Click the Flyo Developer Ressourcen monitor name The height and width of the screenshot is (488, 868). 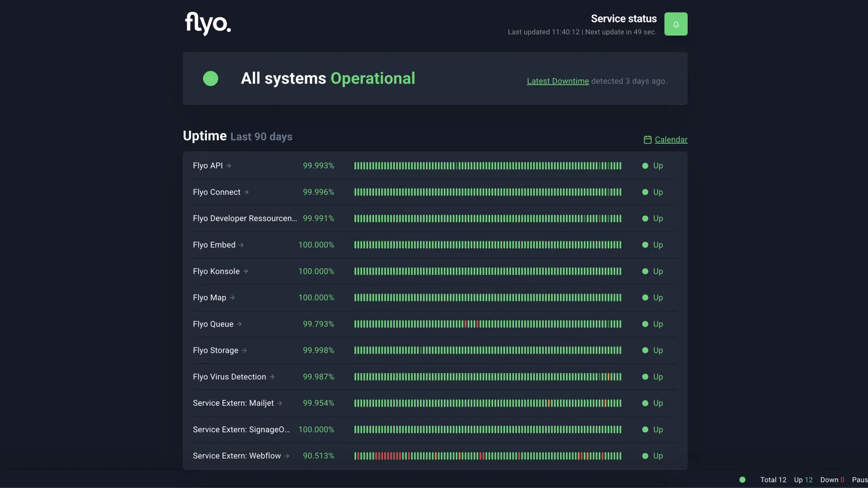pos(245,219)
